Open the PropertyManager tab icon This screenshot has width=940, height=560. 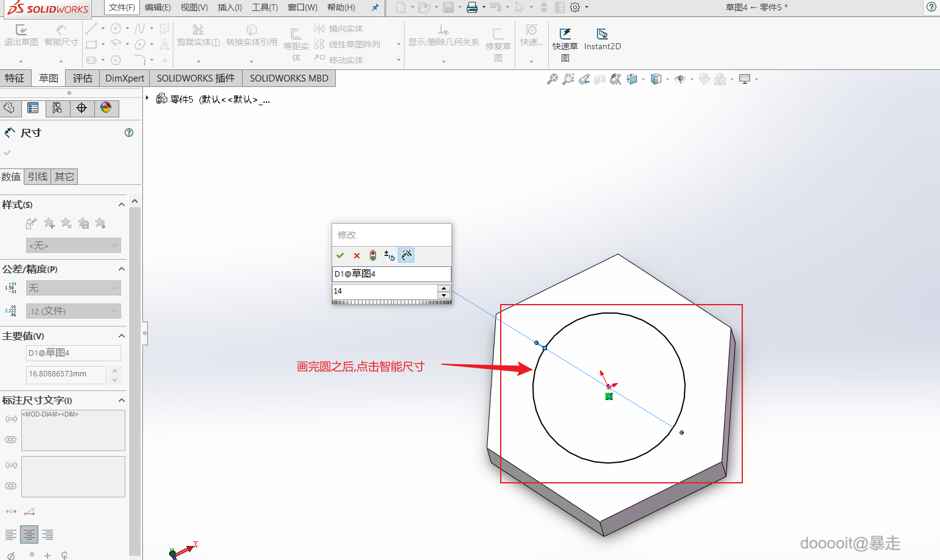tap(33, 108)
